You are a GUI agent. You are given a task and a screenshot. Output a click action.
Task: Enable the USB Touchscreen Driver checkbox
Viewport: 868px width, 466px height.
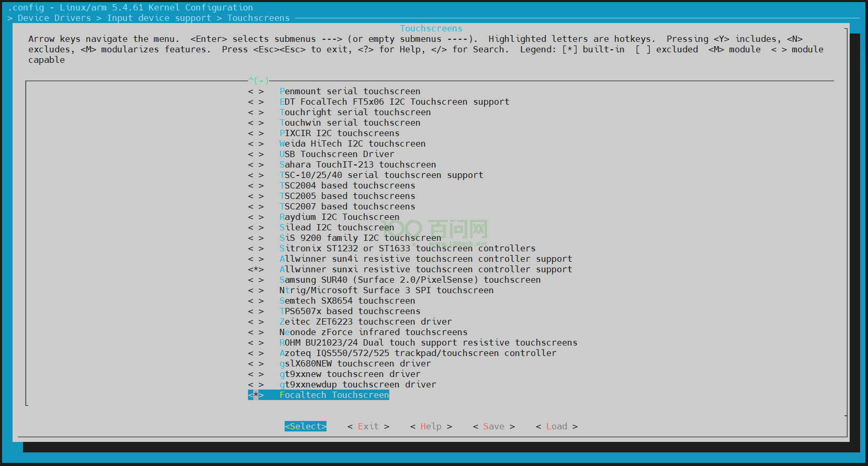pyautogui.click(x=256, y=154)
